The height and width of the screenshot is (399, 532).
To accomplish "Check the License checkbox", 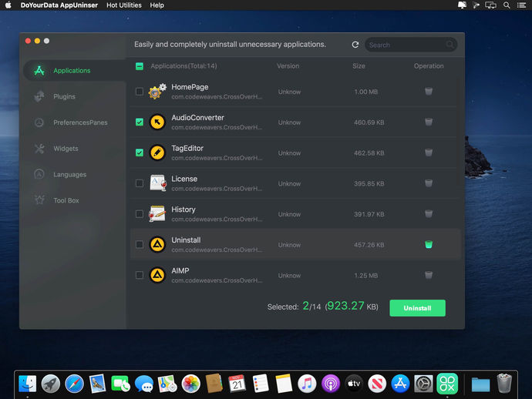I will pos(140,183).
